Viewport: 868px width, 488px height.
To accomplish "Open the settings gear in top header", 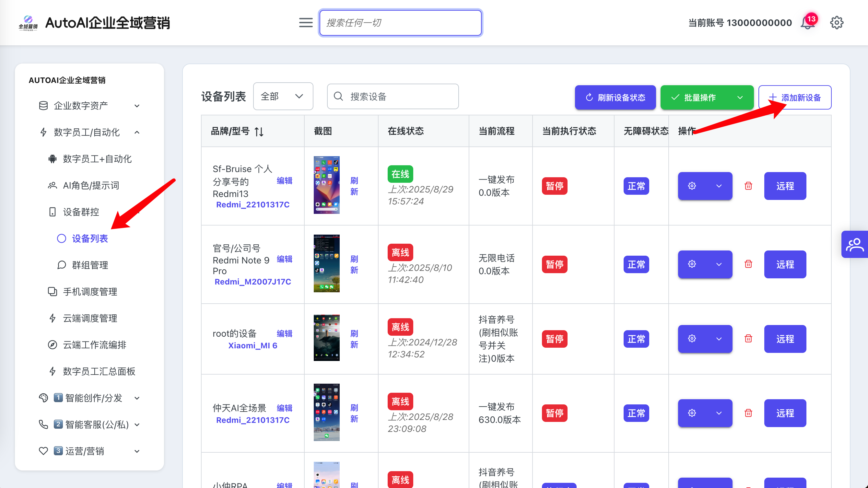I will click(836, 23).
